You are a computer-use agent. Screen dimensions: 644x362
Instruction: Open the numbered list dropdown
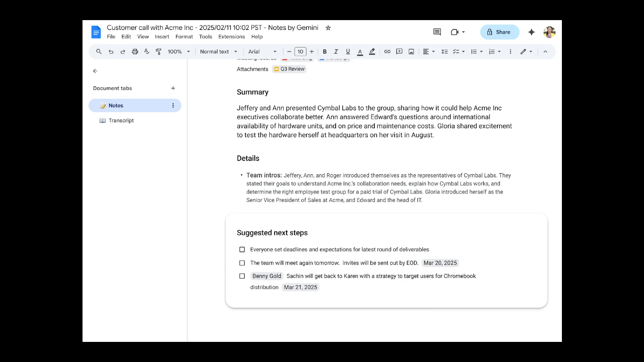point(495,51)
